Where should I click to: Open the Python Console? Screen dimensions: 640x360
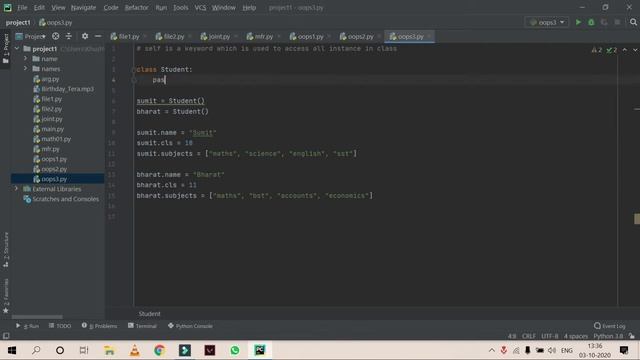point(190,326)
